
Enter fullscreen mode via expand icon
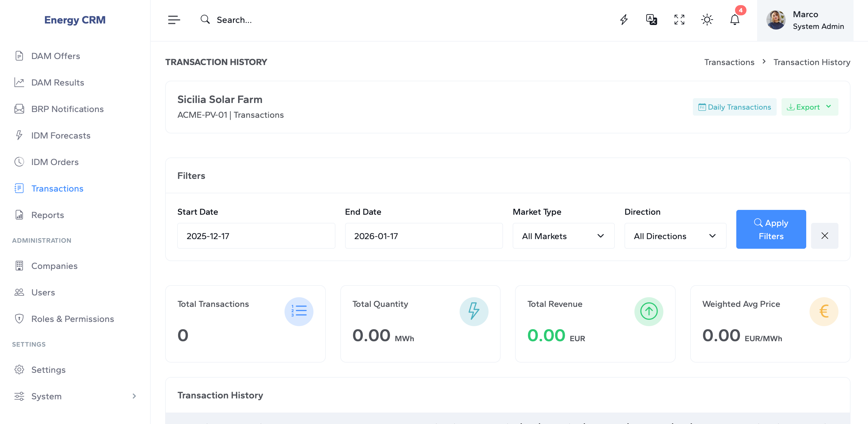(x=679, y=20)
